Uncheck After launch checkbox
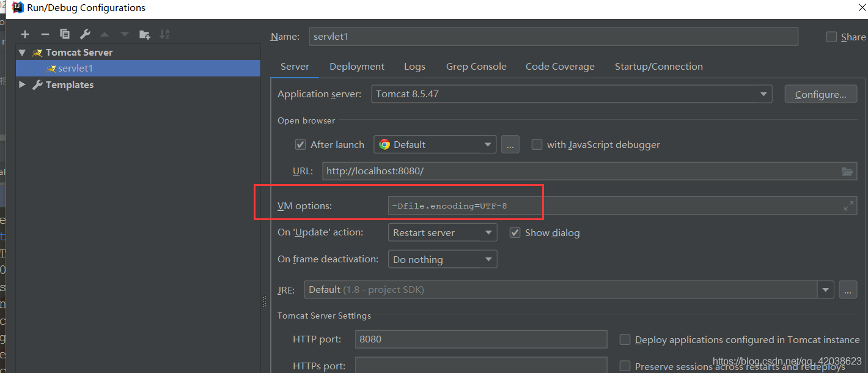This screenshot has width=868, height=373. coord(300,145)
